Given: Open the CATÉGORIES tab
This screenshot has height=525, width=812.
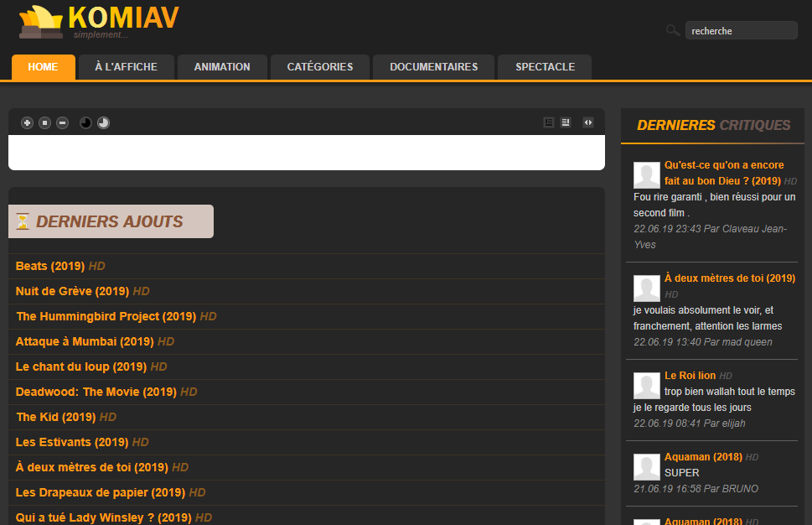Looking at the screenshot, I should click(x=320, y=67).
